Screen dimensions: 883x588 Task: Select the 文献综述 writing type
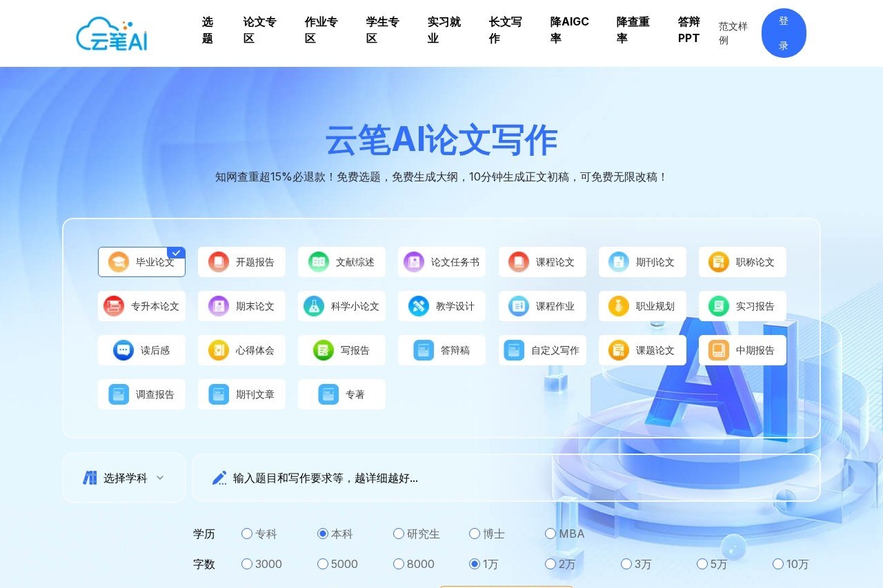341,262
